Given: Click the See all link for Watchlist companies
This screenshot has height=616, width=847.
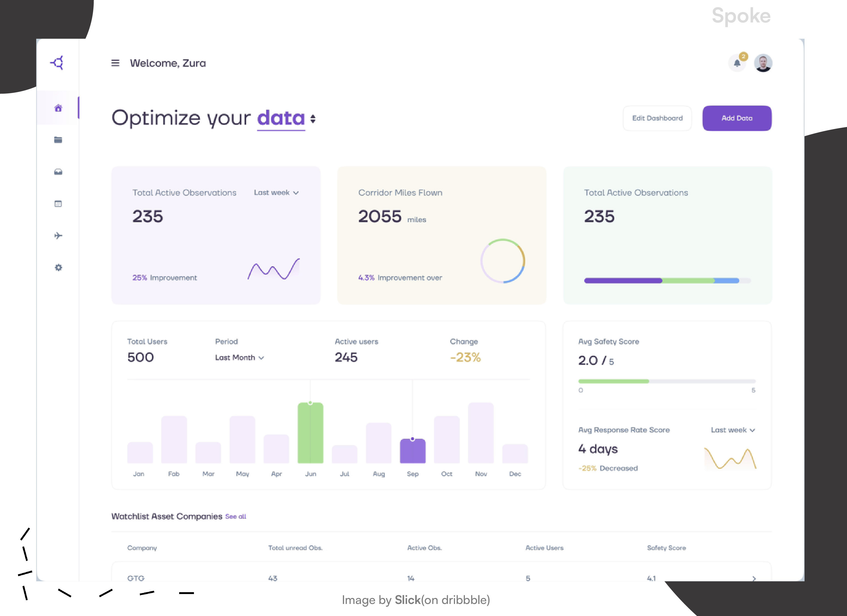Looking at the screenshot, I should click(x=236, y=517).
